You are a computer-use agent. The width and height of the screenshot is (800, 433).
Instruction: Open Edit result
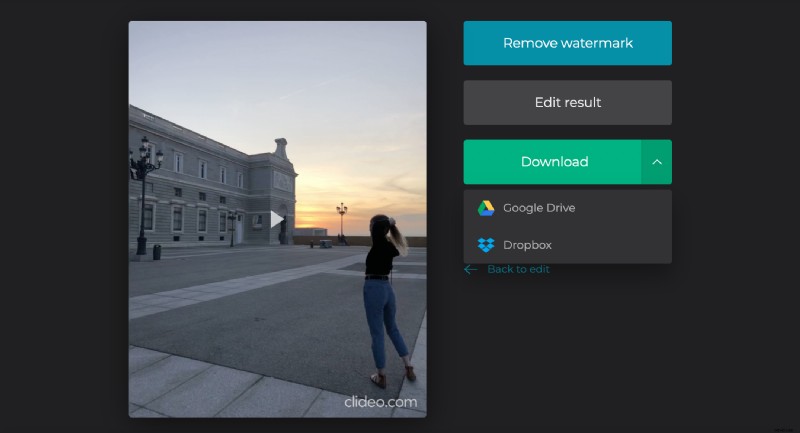pyautogui.click(x=567, y=103)
